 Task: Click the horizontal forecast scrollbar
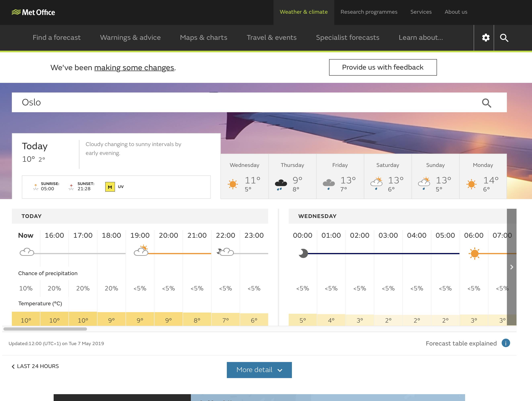click(x=45, y=329)
